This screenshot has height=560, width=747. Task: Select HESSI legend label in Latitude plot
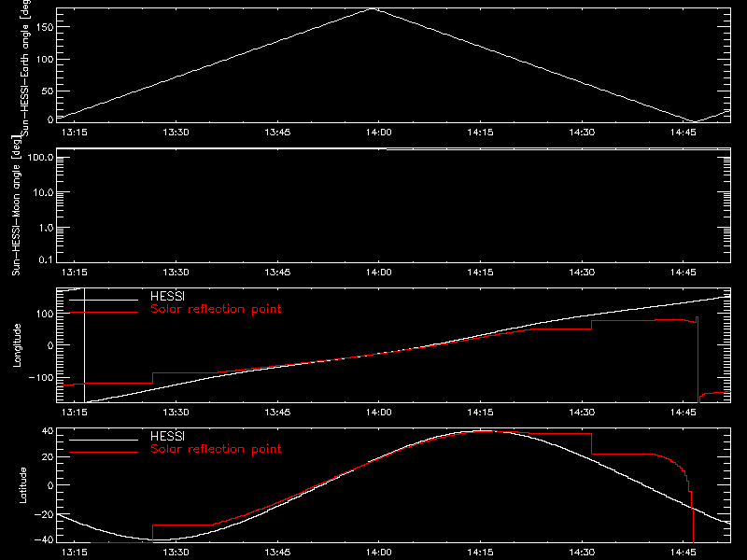pos(167,436)
